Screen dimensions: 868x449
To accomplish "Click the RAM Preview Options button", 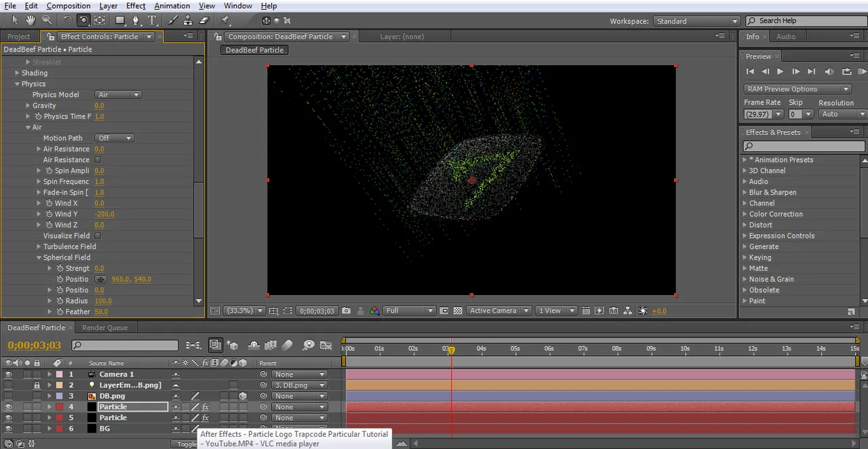I will click(x=797, y=89).
